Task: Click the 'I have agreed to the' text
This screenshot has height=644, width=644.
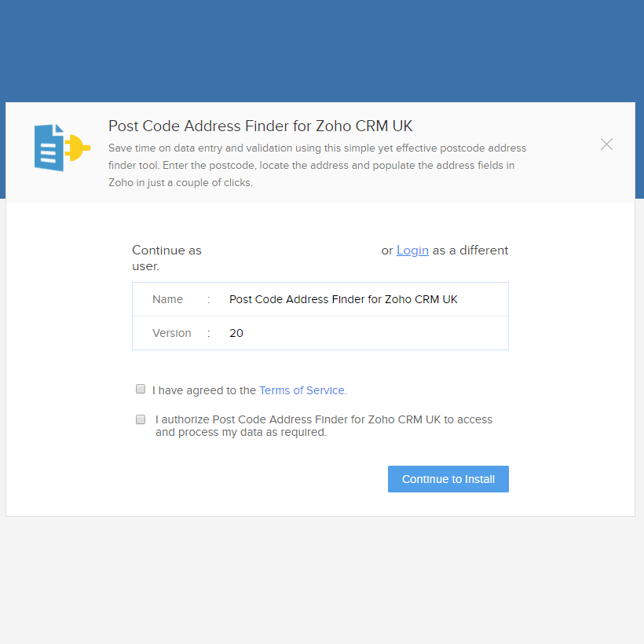Action: click(204, 390)
